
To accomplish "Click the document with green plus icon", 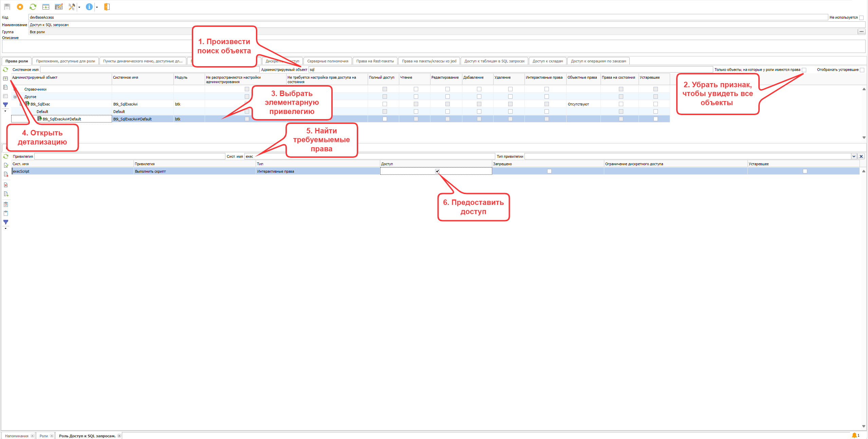I will point(6,194).
